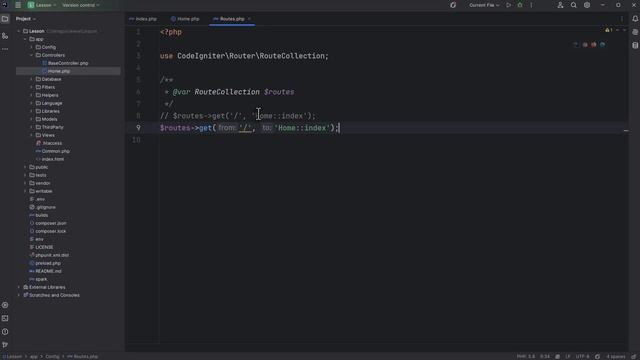Open the Lesson project dropdown
Screen dimensions: 640x360
tap(42, 5)
